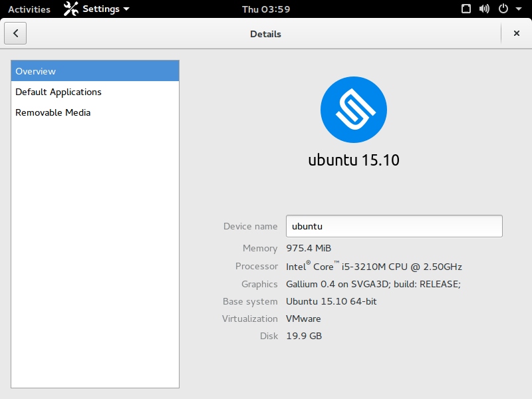The image size is (532, 399).
Task: Open Default Applications panel
Action: [95, 92]
